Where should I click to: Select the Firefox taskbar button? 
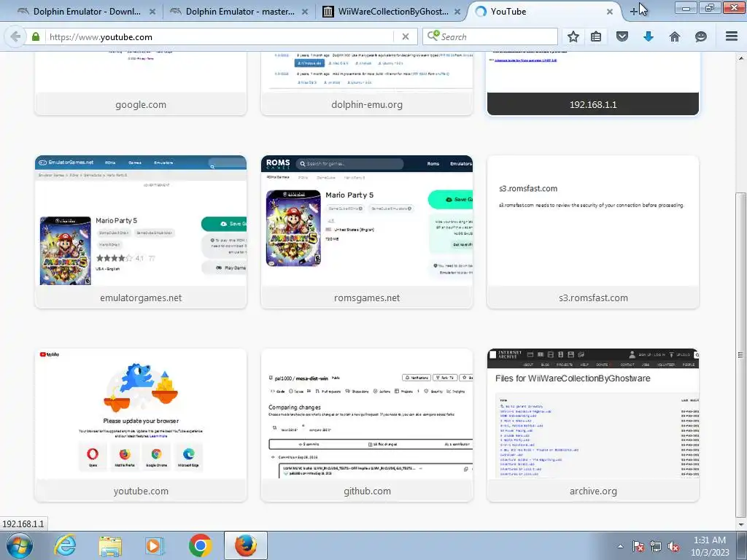pos(245,545)
